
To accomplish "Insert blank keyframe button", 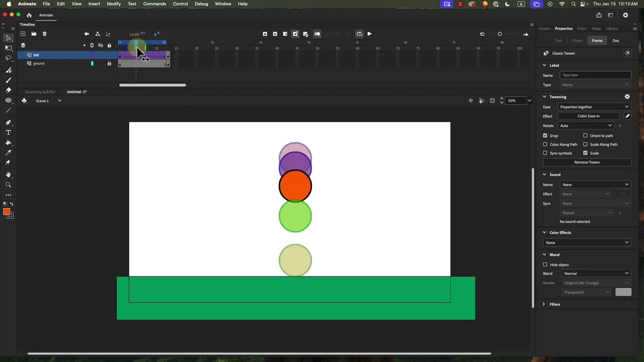I will coord(275,34).
